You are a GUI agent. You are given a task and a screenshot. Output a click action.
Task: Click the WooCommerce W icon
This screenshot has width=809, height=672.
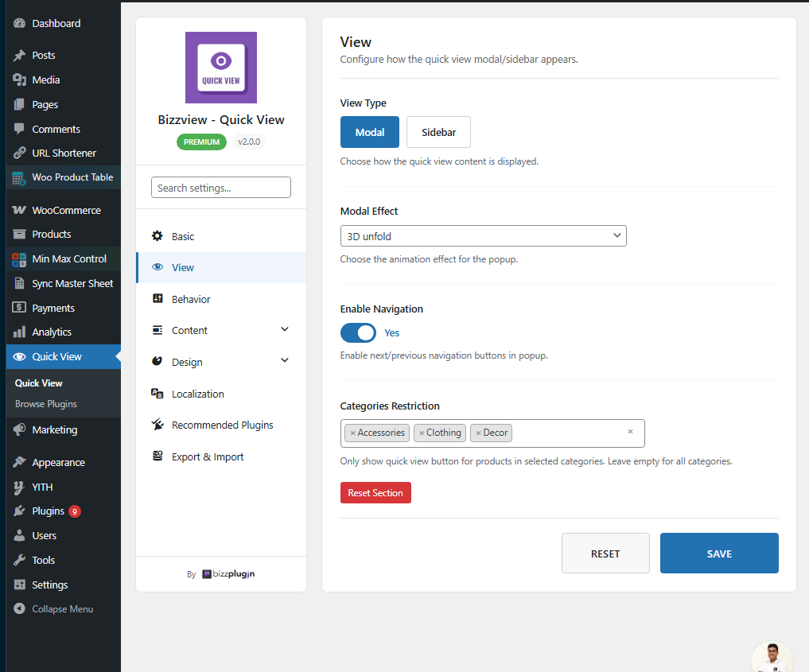pyautogui.click(x=19, y=211)
